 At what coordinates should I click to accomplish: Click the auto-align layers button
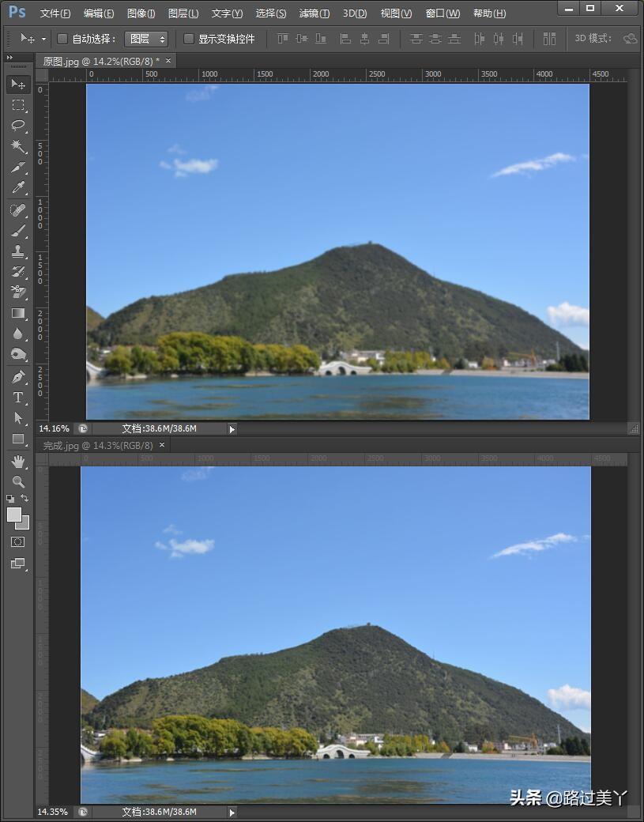coord(549,39)
